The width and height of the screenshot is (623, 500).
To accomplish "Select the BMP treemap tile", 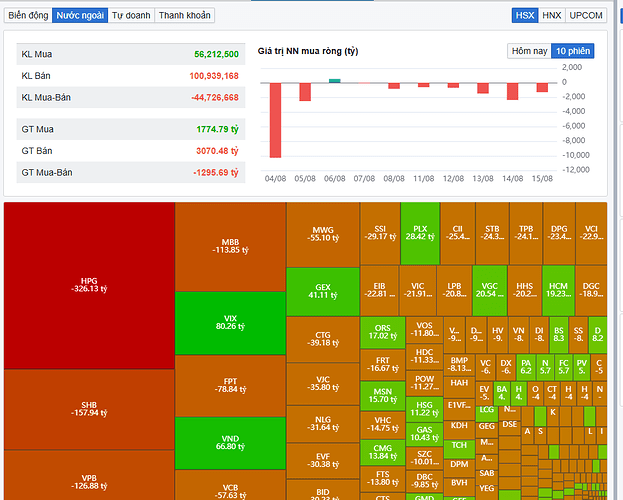I will tap(459, 364).
